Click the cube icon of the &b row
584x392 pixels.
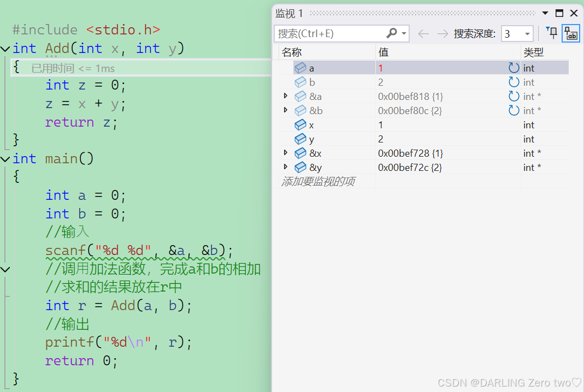pos(300,110)
